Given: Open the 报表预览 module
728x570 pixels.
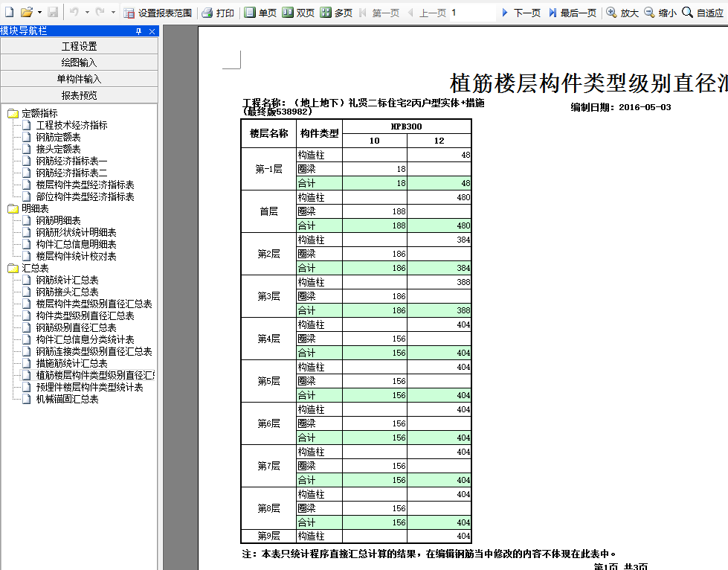Looking at the screenshot, I should (x=80, y=95).
